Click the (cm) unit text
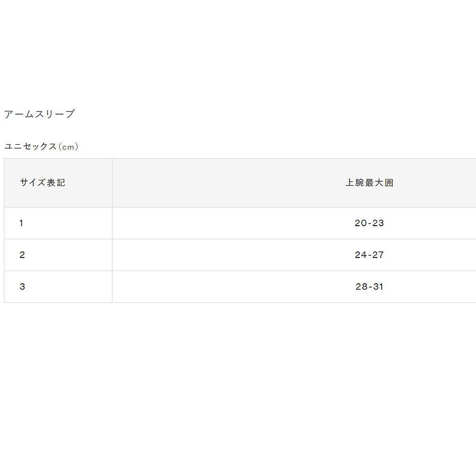 [x=68, y=147]
